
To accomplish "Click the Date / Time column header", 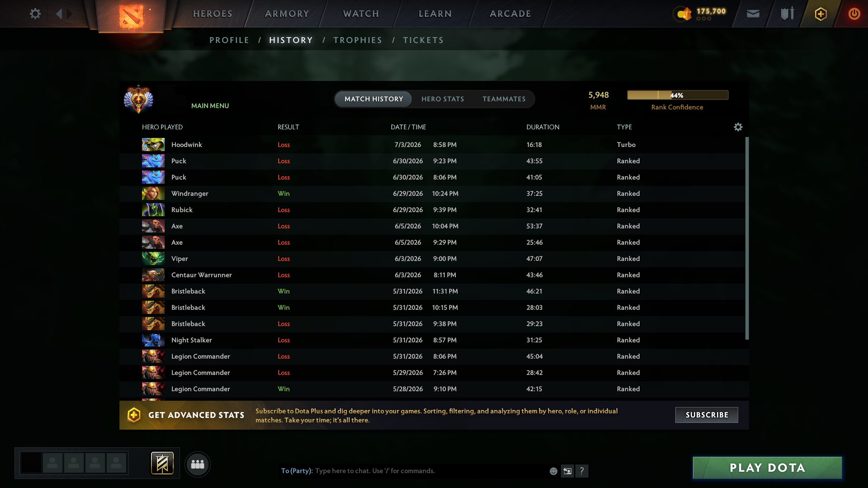I will tap(408, 127).
